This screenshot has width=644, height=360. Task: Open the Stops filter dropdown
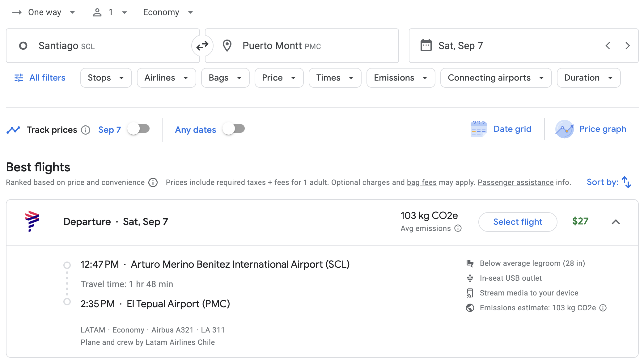pyautogui.click(x=106, y=78)
